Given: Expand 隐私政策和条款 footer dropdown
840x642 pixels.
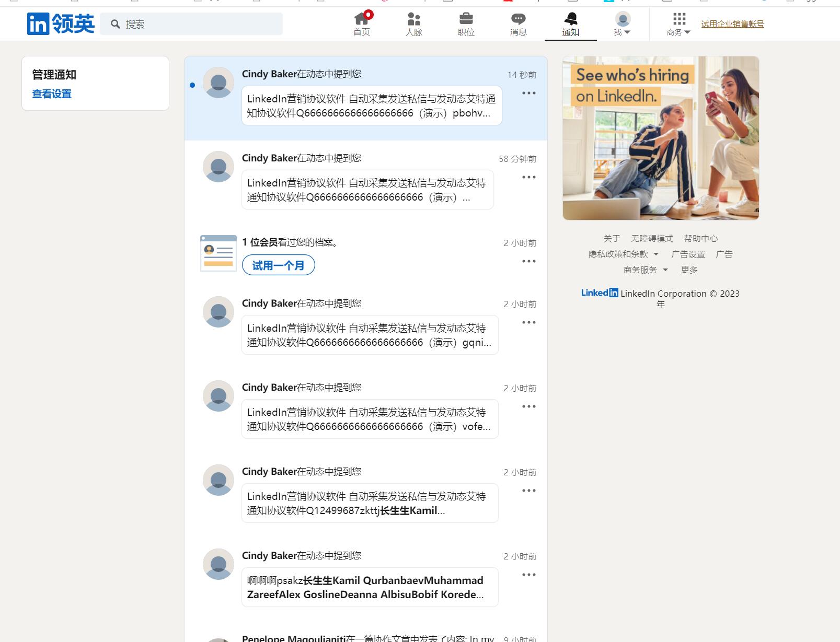Looking at the screenshot, I should [x=623, y=254].
